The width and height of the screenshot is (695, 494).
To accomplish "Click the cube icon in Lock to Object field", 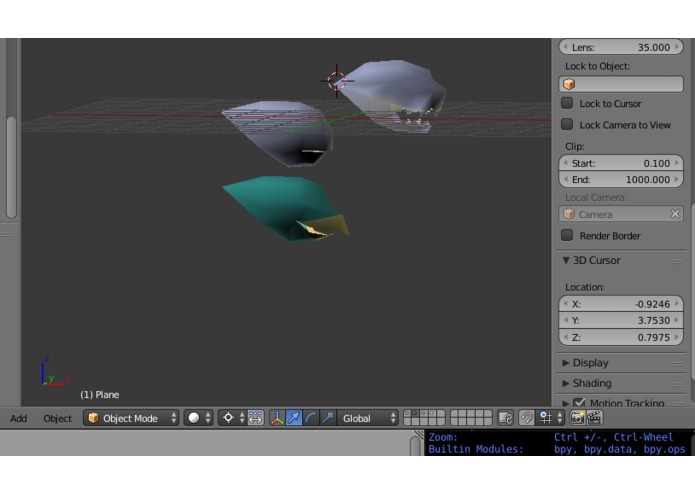I will (x=569, y=84).
